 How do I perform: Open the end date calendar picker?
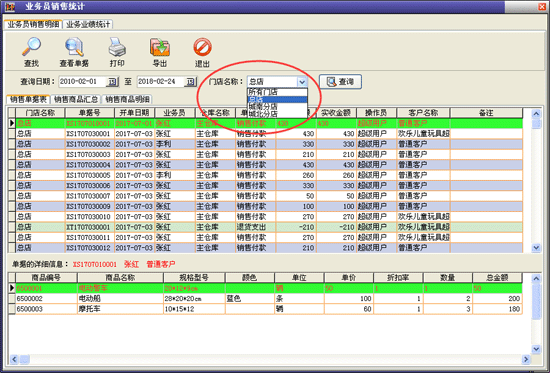[x=190, y=82]
